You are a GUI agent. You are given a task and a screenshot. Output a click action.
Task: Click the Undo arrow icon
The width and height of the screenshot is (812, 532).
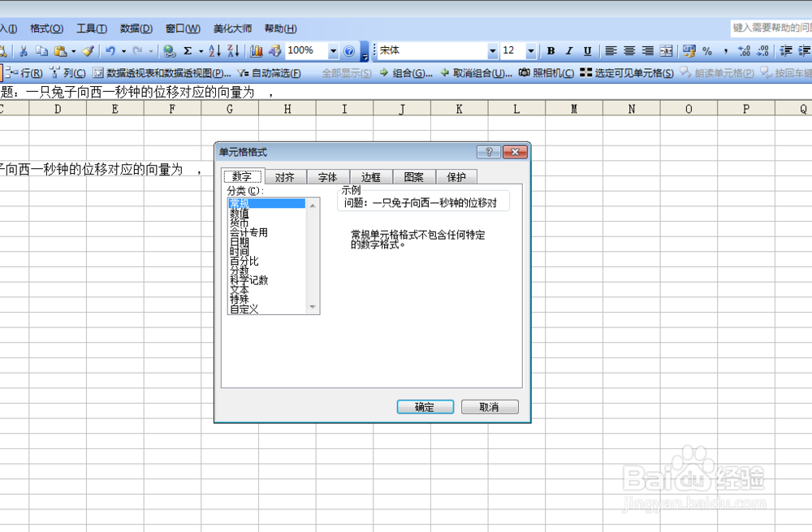pos(110,51)
